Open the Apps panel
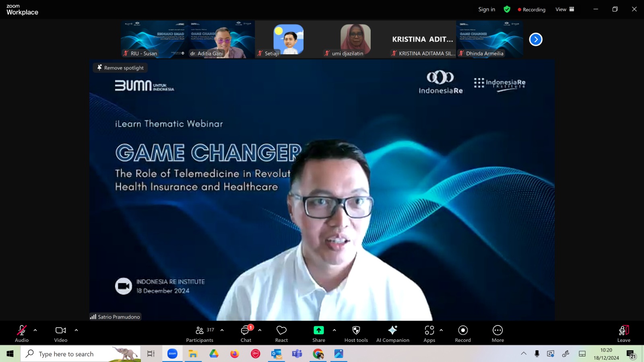 pos(429,334)
